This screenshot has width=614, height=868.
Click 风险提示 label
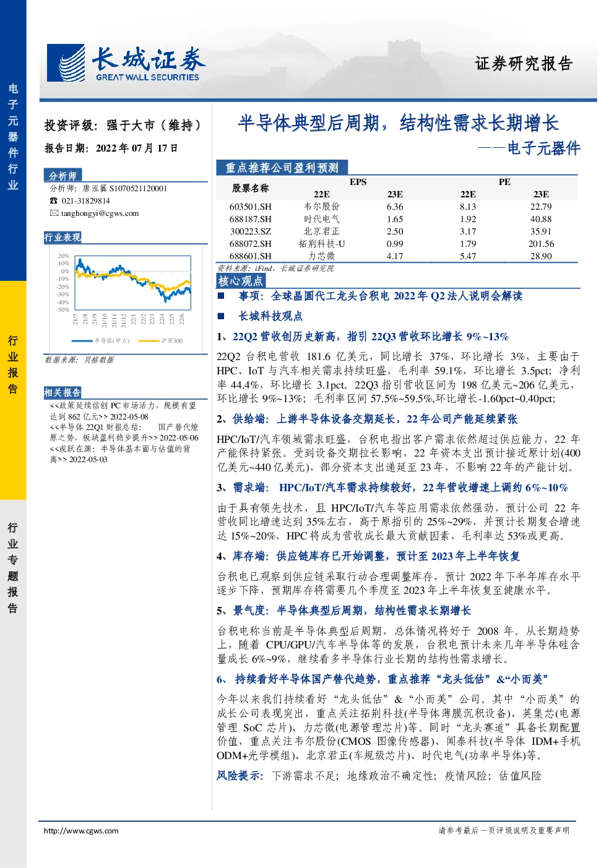click(240, 776)
